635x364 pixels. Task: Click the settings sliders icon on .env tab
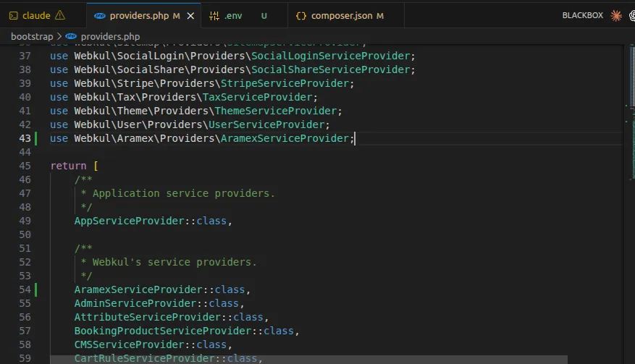click(x=214, y=16)
